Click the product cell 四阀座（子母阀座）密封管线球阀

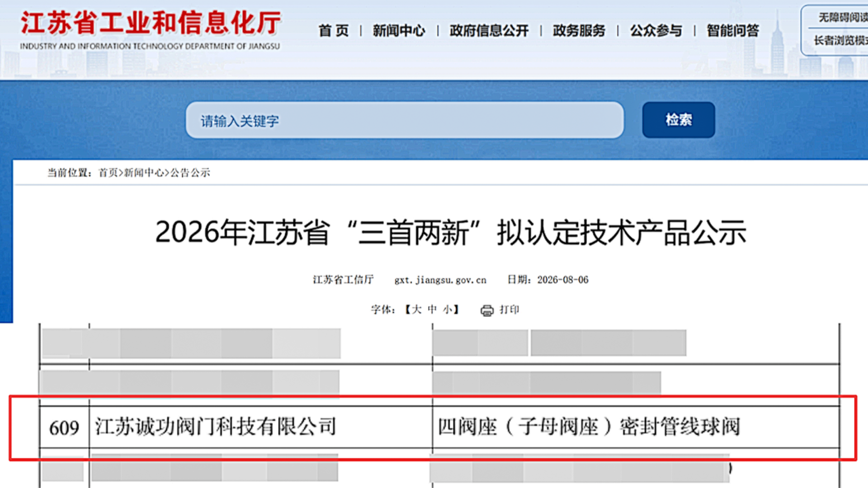click(636, 427)
